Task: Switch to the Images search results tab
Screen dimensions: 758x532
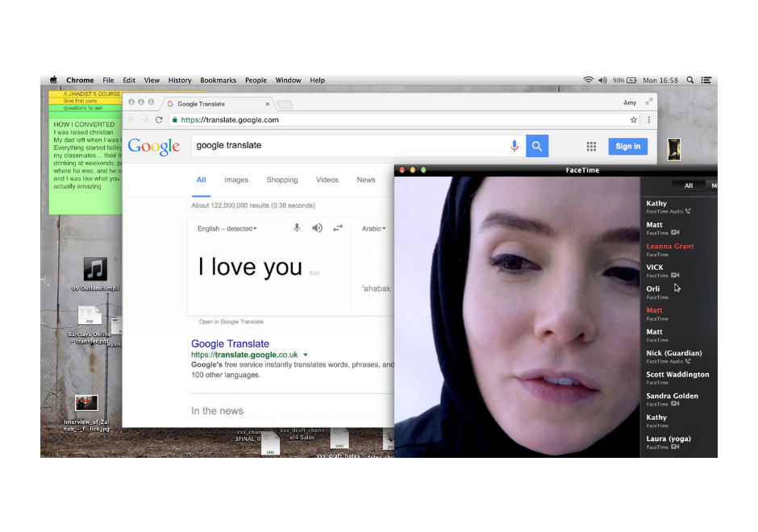Action: point(235,180)
